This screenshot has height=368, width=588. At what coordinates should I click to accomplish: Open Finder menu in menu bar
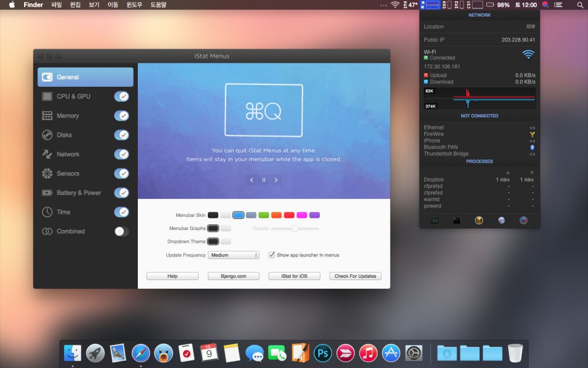tap(33, 5)
